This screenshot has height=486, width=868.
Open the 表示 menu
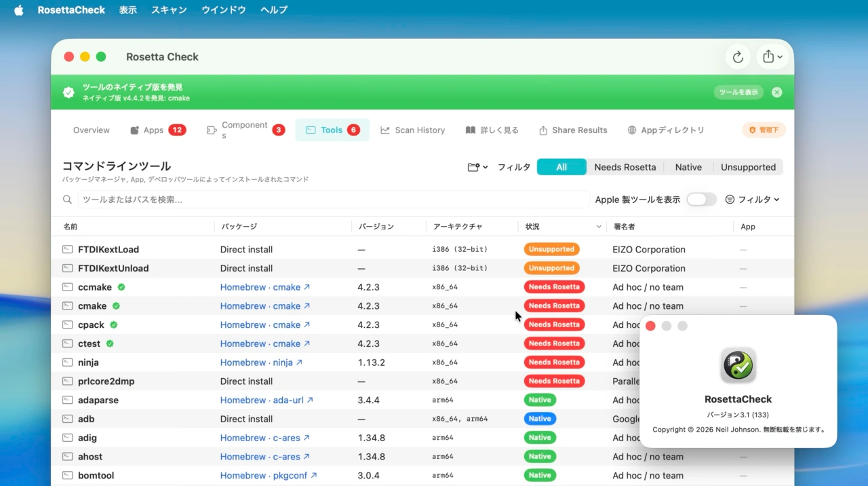click(x=127, y=10)
